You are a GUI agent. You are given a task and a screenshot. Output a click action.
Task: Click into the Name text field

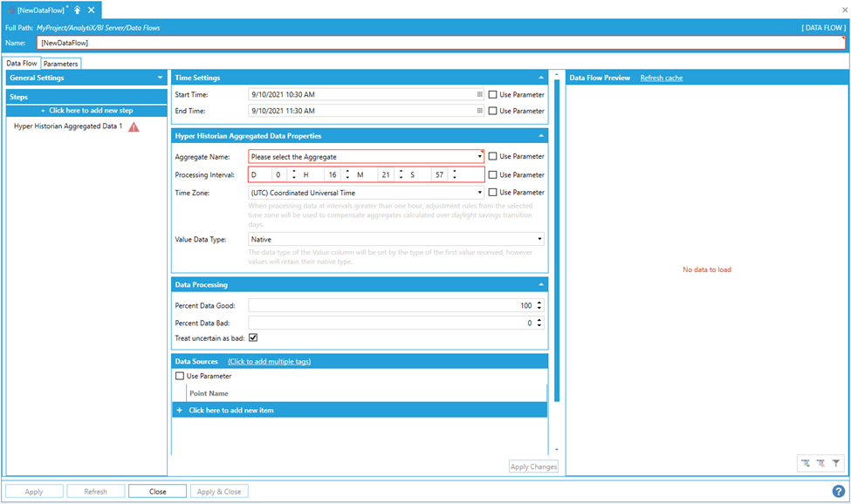(436, 42)
